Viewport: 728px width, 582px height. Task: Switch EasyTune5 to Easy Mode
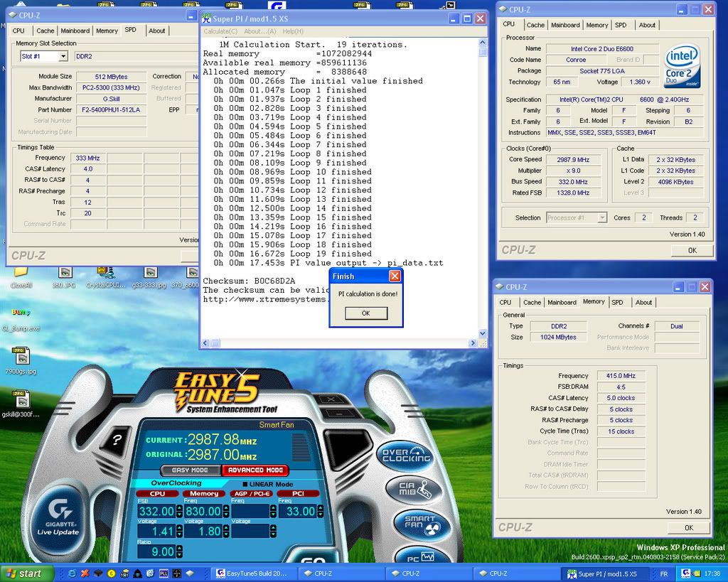[189, 470]
